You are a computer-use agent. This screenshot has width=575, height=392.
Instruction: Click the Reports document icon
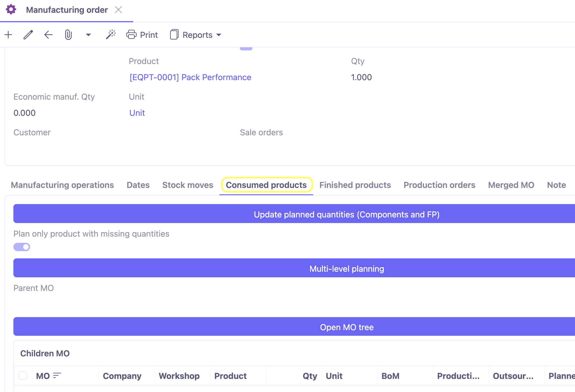174,35
